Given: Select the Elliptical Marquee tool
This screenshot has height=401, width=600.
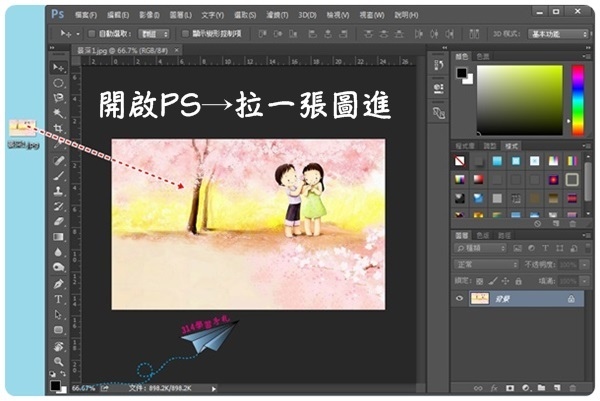Looking at the screenshot, I should (x=59, y=83).
